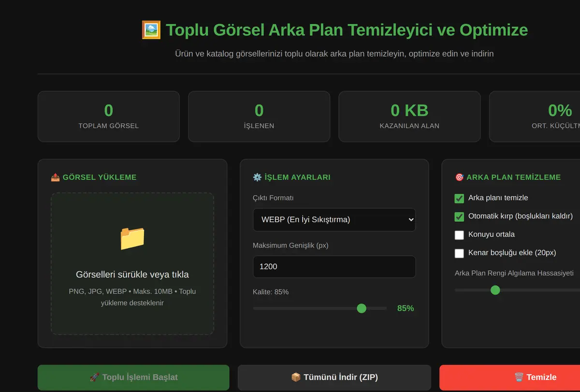
Task: Click the İŞLENEN stat card
Action: (x=259, y=116)
